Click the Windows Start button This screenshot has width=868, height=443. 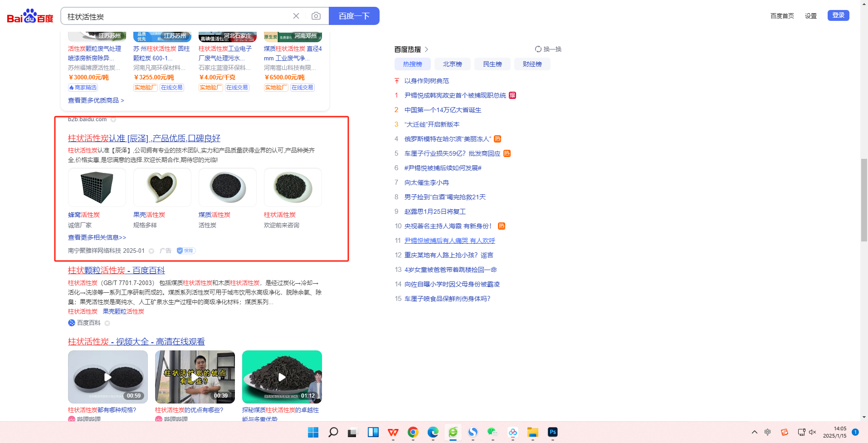click(313, 432)
